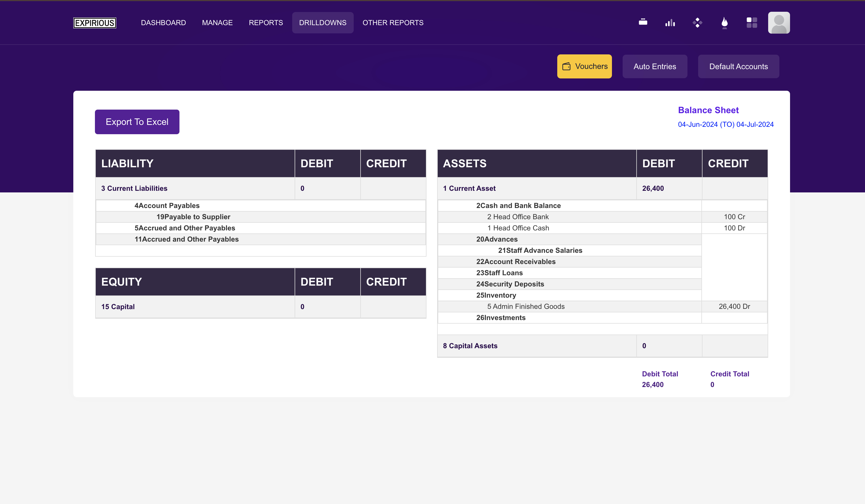Open the Reports menu

click(x=266, y=23)
